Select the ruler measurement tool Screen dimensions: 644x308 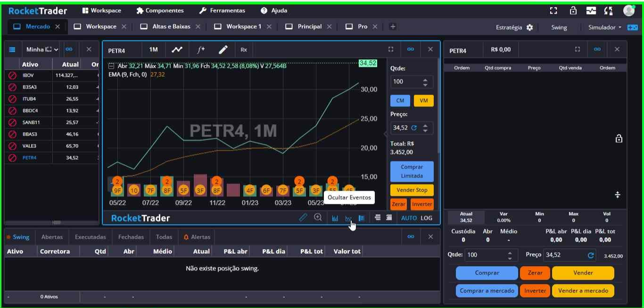[303, 218]
